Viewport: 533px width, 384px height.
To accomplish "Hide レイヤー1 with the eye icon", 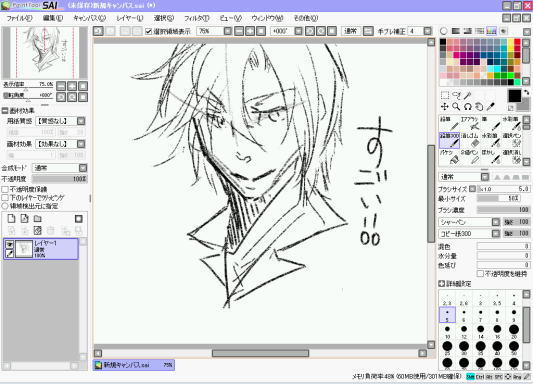I will (x=10, y=244).
